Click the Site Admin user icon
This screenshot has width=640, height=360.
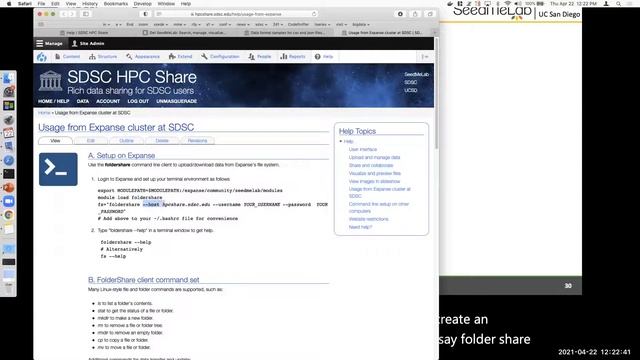point(74,43)
